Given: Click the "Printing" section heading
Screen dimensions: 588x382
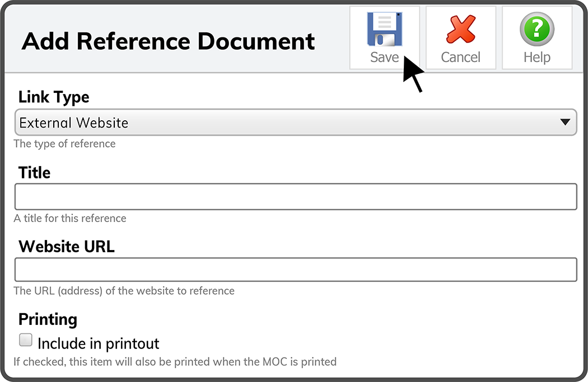Looking at the screenshot, I should click(x=48, y=319).
